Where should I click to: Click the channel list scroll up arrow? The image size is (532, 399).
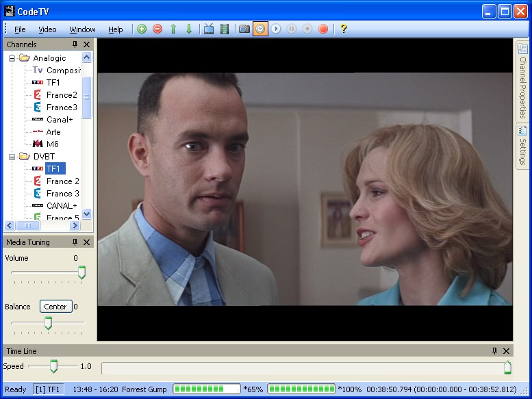pyautogui.click(x=87, y=57)
